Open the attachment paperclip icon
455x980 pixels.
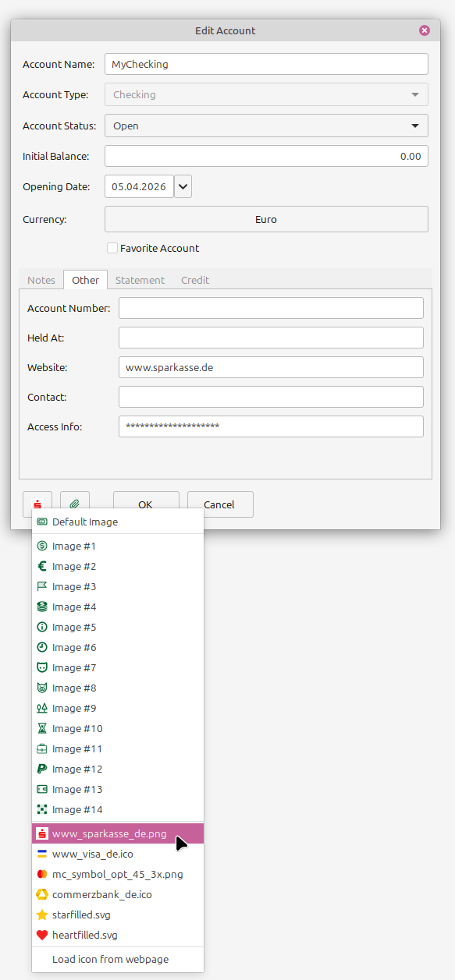pyautogui.click(x=74, y=504)
